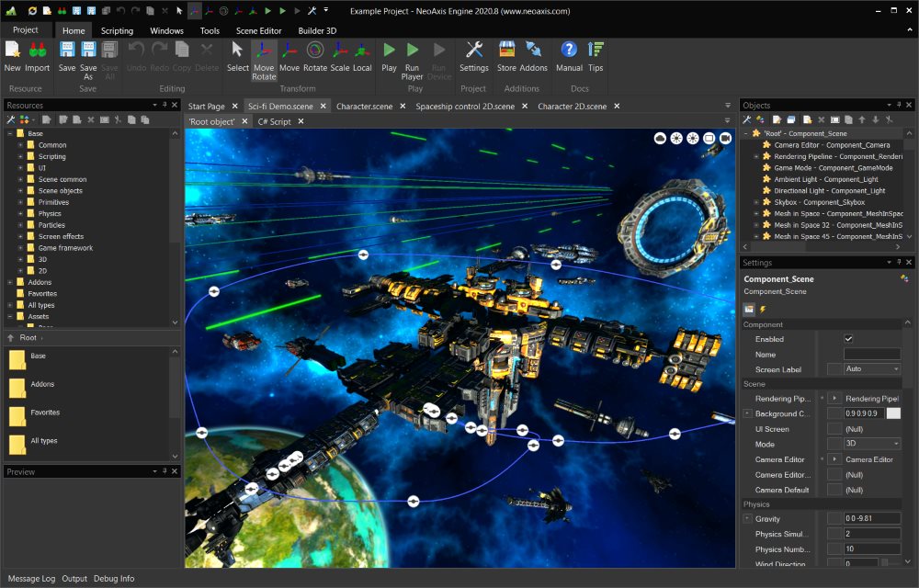Switch to the C# Script tab
The height and width of the screenshot is (588, 919).
(x=274, y=121)
